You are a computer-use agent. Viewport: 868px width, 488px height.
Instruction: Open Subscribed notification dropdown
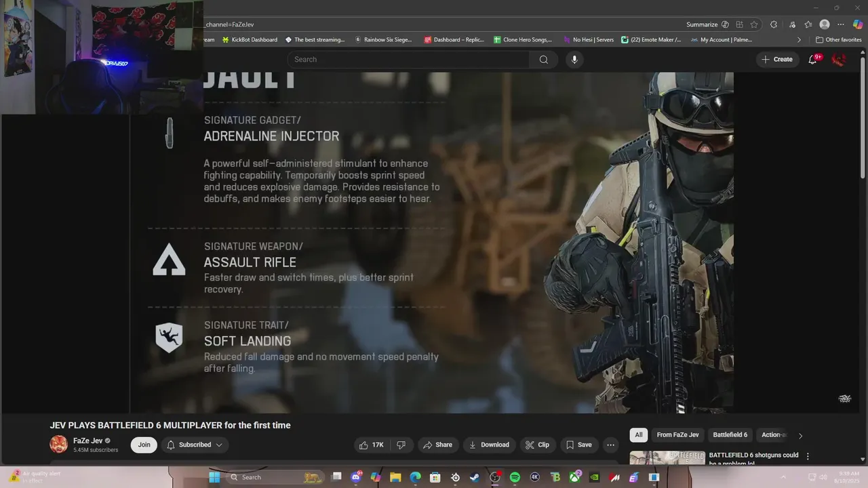click(195, 445)
